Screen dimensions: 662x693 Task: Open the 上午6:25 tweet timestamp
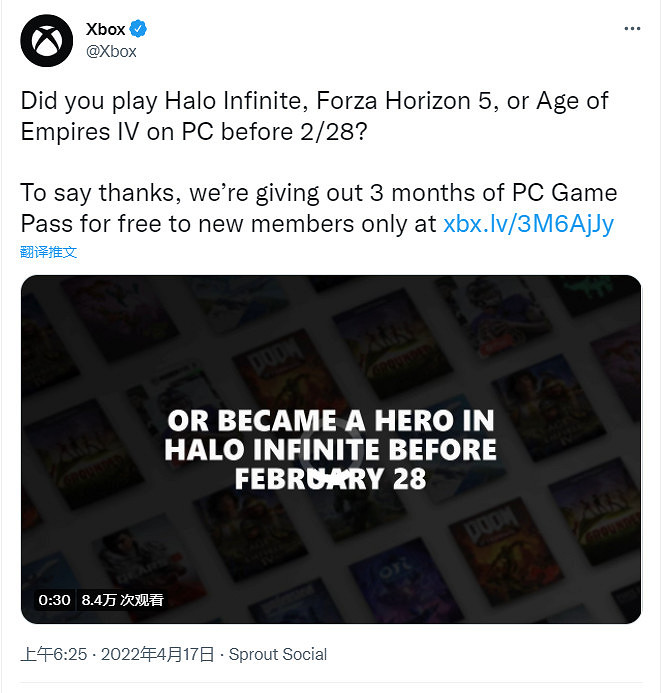point(54,655)
